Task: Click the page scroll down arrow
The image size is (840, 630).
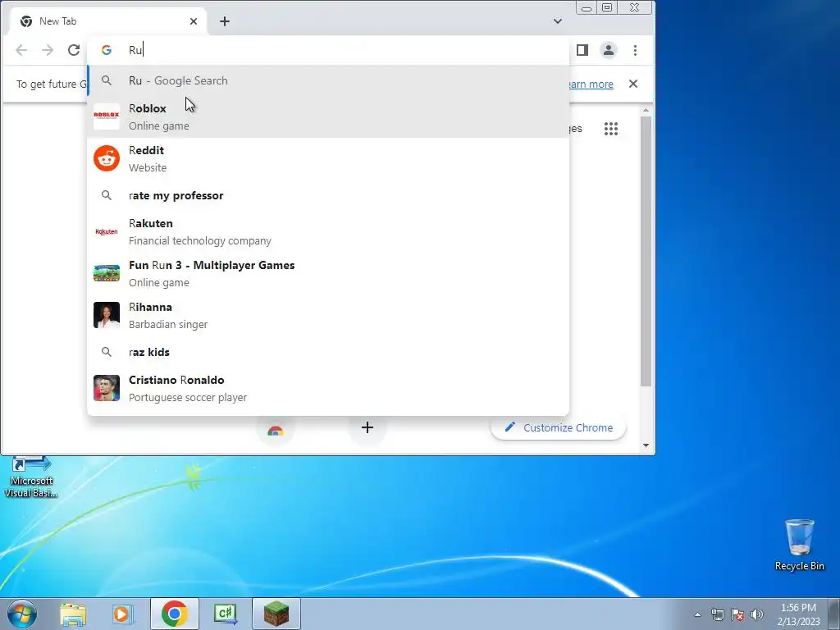Action: coord(646,445)
